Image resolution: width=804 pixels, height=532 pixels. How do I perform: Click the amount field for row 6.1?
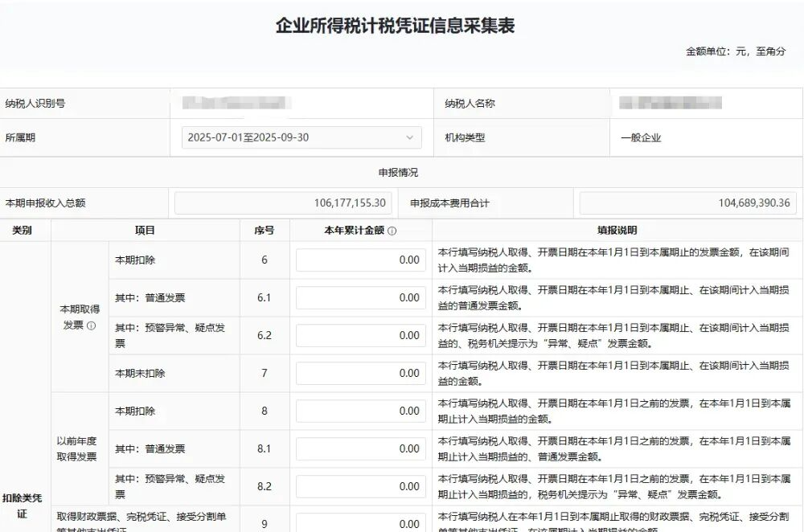click(360, 298)
